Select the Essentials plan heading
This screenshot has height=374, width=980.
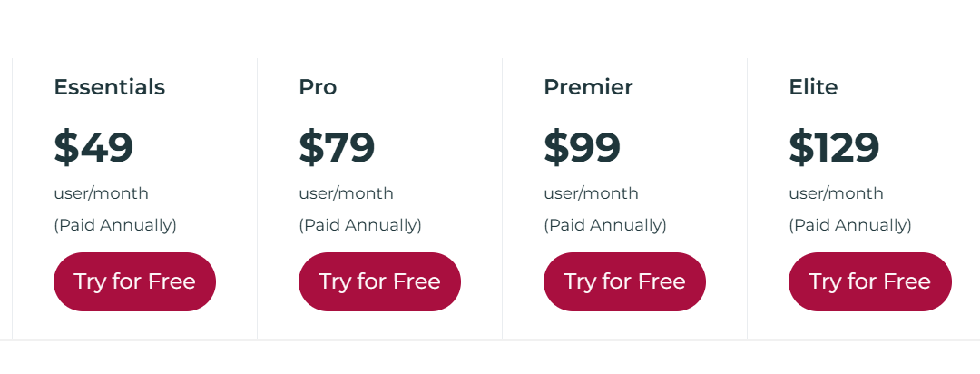109,87
